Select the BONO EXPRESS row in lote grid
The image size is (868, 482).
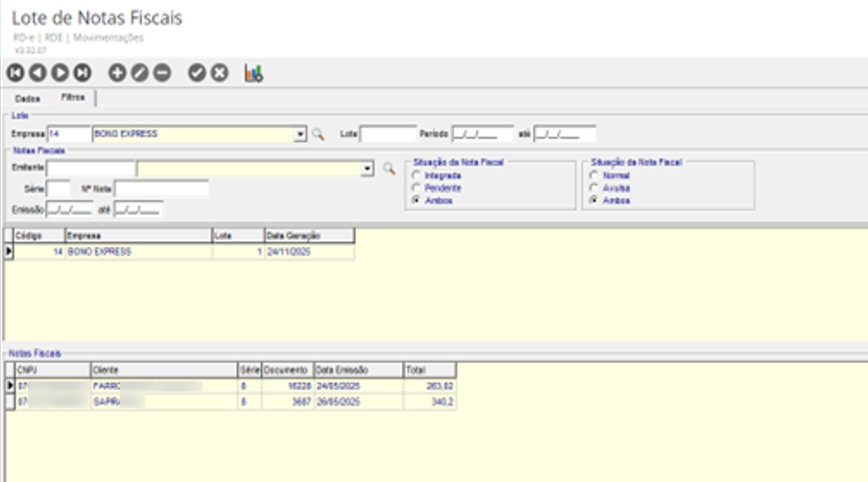click(x=179, y=252)
